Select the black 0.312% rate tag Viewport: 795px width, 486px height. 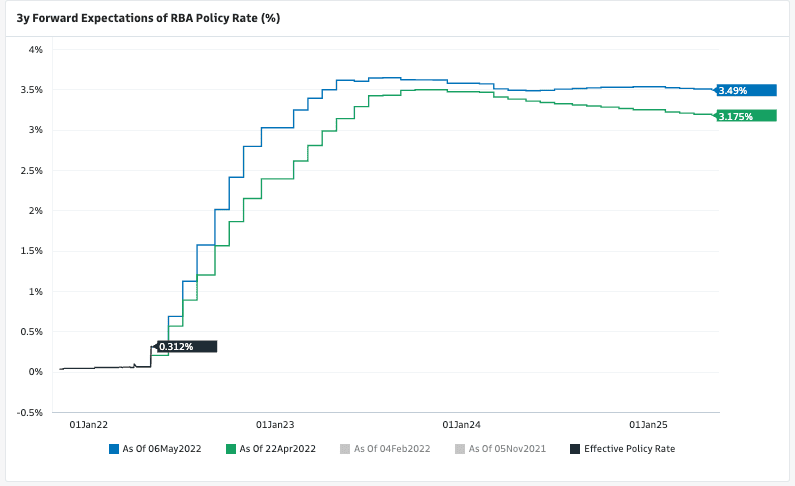click(186, 347)
